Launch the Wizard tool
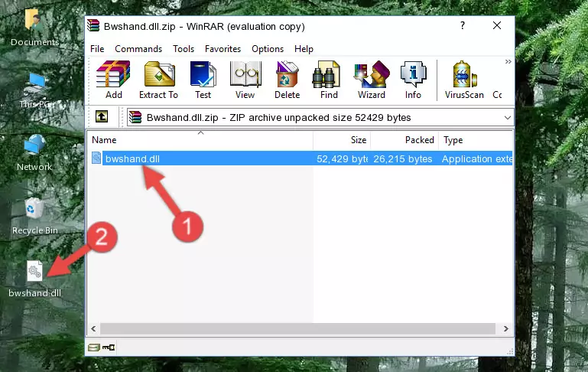The width and height of the screenshot is (588, 372). click(x=372, y=80)
